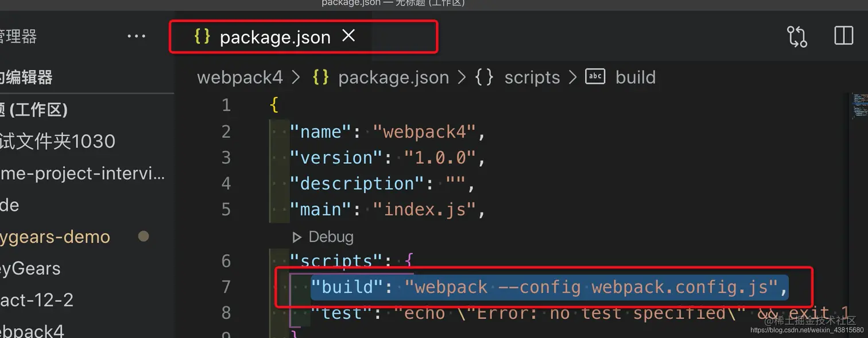Viewport: 868px width, 338px height.
Task: Click the opening brace on line 1
Action: pos(274,106)
